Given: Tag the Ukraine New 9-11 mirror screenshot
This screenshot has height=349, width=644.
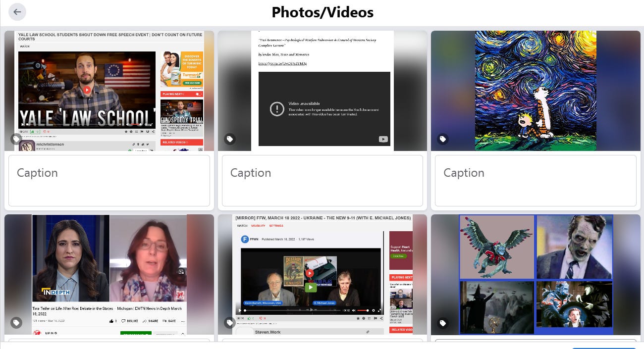Looking at the screenshot, I should (229, 323).
